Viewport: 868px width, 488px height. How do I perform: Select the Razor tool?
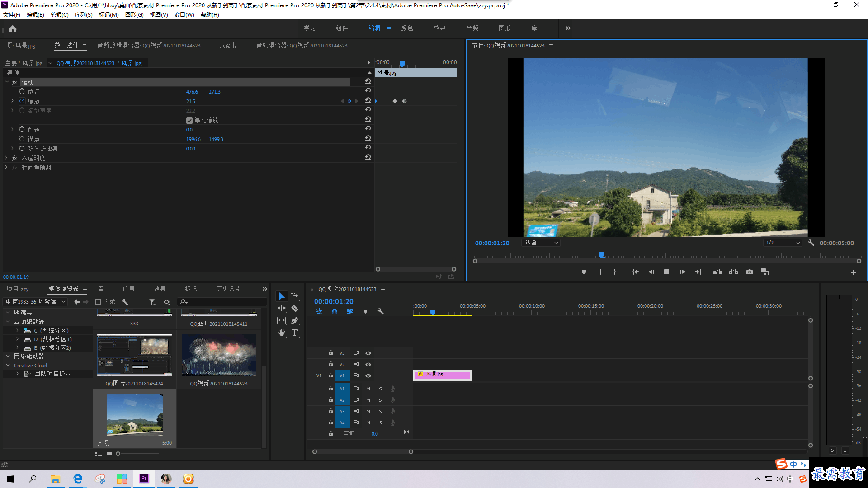(295, 308)
